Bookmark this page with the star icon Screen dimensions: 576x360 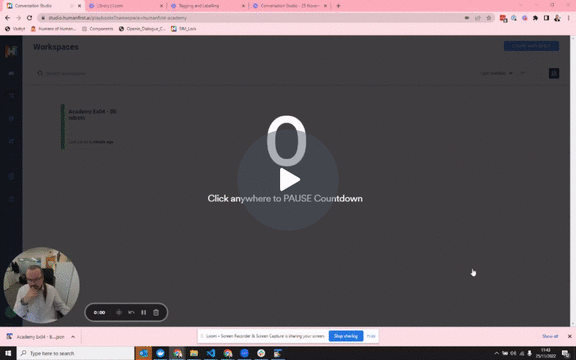click(489, 18)
